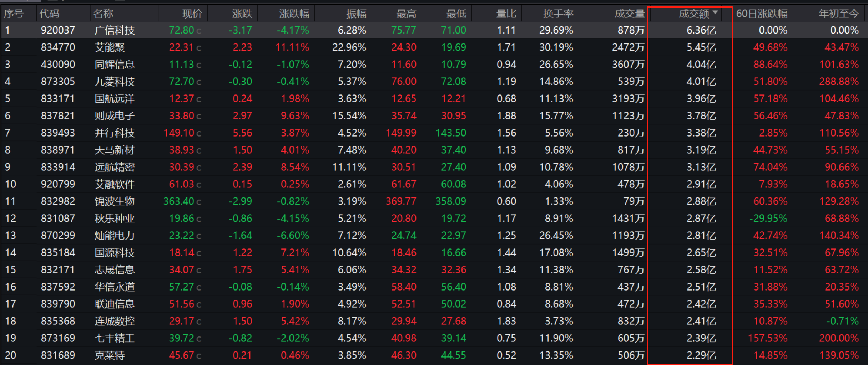This screenshot has width=868, height=365.
Task: Click the 11.11% gain of 艾能聚
Action: (292, 47)
